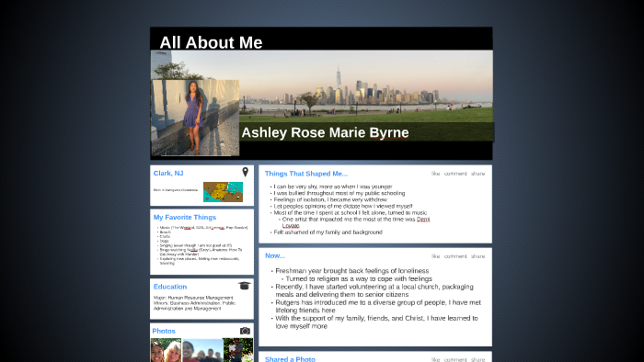Click the "Exploring new places" bullet
This screenshot has height=362, width=644.
200,261
